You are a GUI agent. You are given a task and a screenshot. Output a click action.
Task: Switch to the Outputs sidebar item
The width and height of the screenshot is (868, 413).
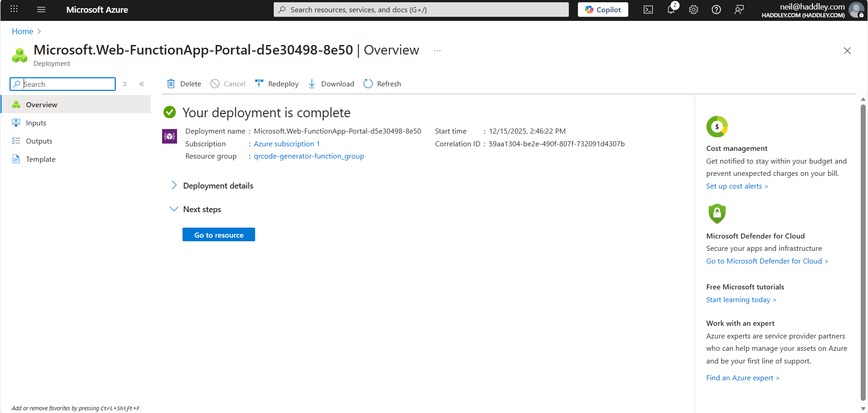point(39,141)
